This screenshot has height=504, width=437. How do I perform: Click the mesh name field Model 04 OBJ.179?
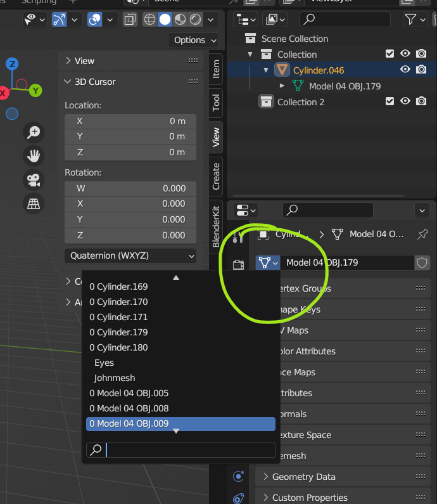[x=347, y=263]
